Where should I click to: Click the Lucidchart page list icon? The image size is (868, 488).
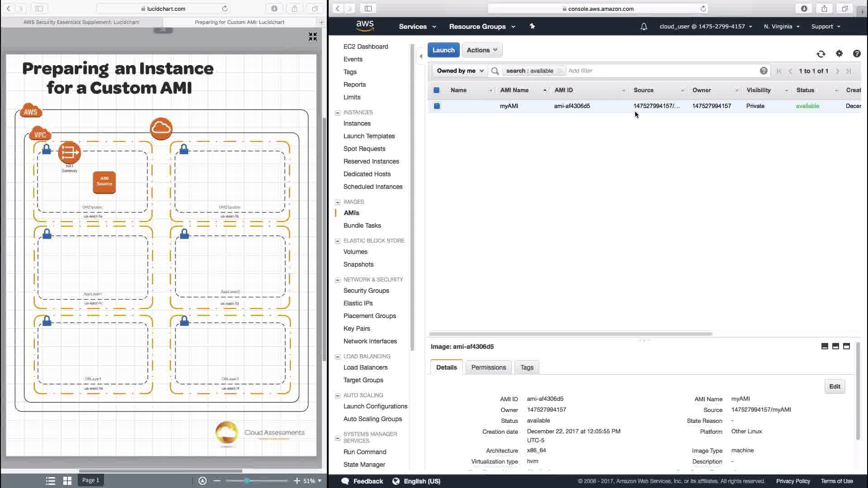click(51, 481)
